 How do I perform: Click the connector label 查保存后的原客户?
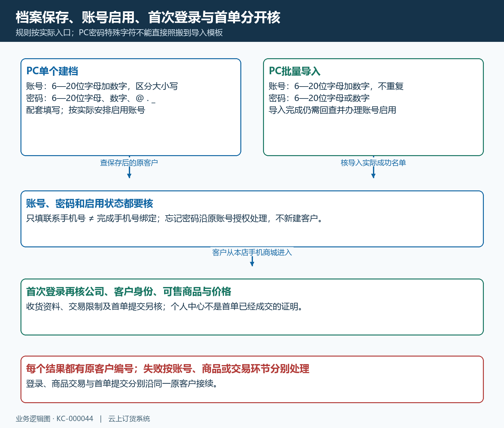click(x=129, y=163)
